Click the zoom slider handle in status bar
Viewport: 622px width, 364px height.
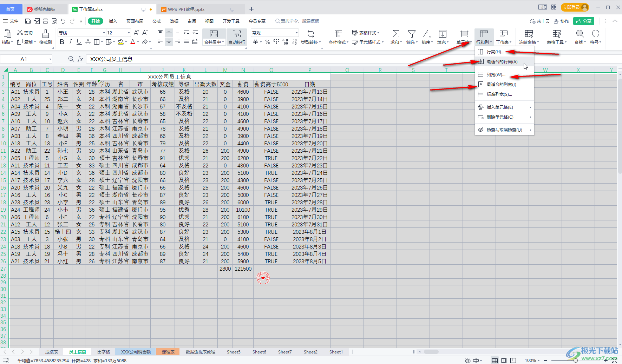575,360
